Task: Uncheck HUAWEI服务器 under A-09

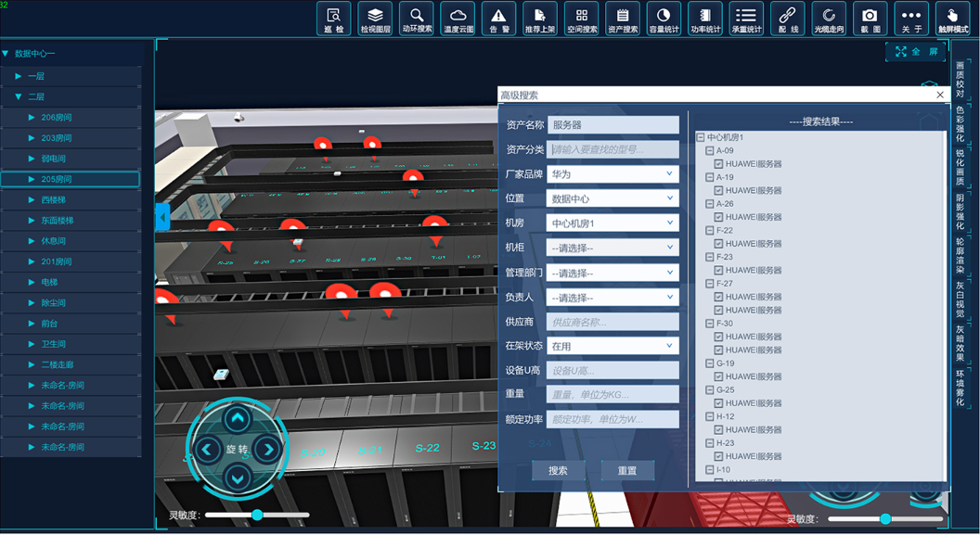Action: click(x=718, y=164)
